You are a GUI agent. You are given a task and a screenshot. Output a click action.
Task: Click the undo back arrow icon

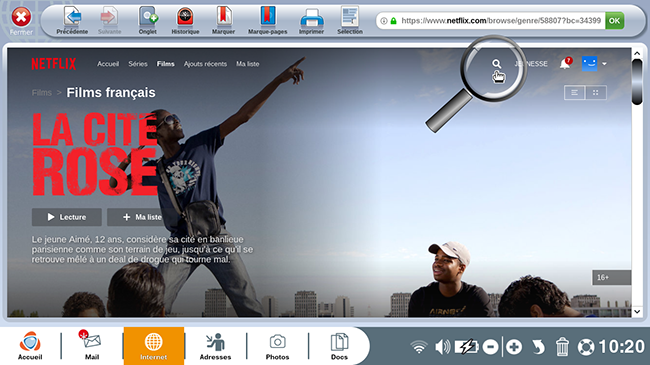[538, 347]
